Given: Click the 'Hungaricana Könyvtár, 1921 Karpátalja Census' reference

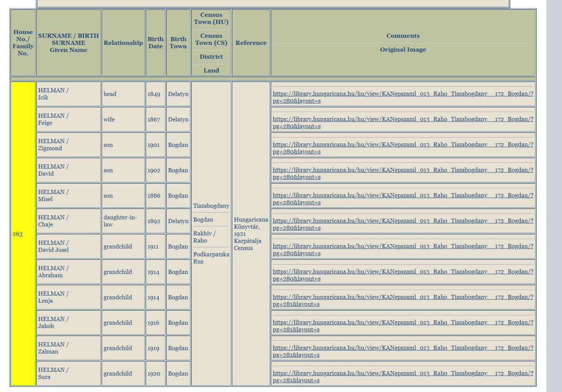Looking at the screenshot, I should [251, 233].
